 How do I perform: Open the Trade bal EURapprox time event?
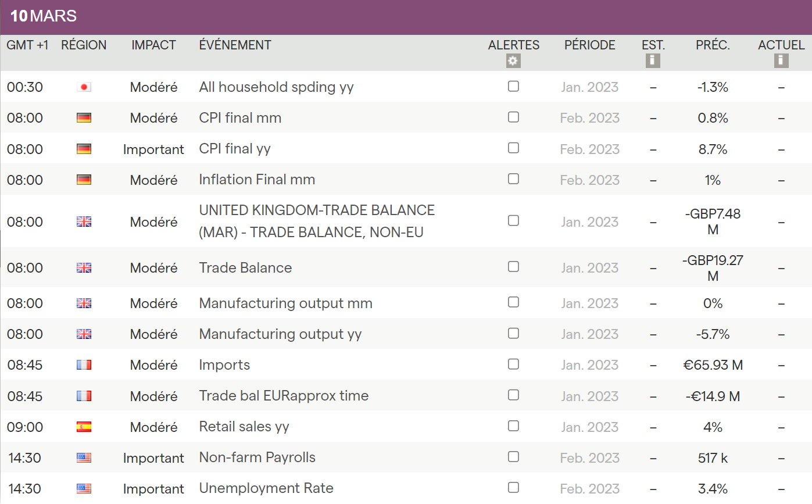(x=284, y=396)
